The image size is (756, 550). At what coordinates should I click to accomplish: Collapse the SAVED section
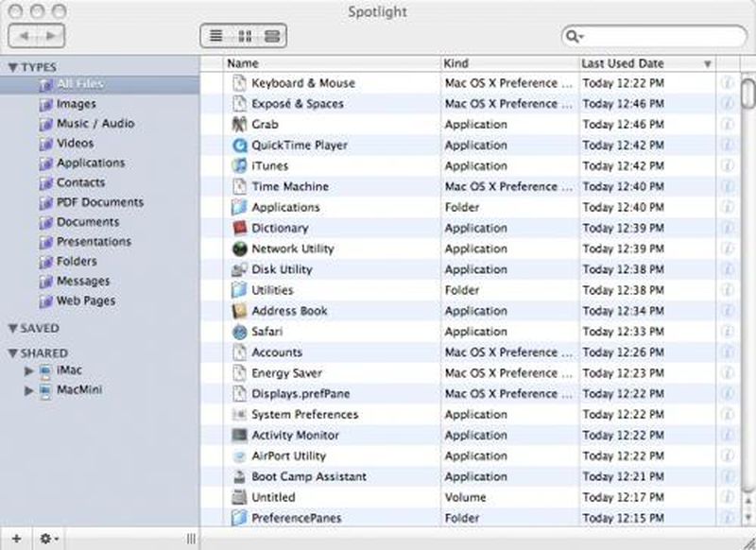13,328
